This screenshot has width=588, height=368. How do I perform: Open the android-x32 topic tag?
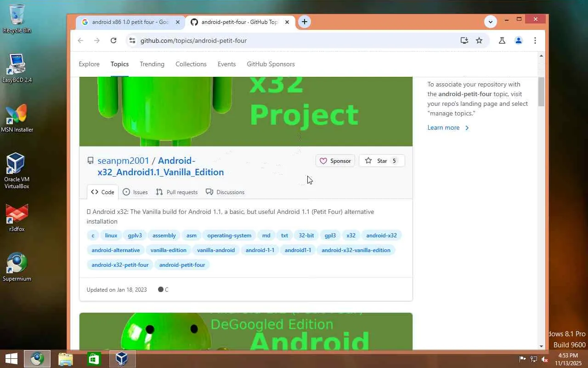pyautogui.click(x=381, y=236)
